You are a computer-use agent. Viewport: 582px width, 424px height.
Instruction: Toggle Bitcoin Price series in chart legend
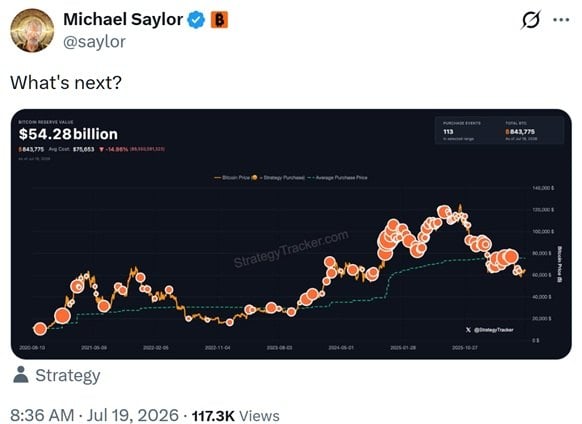(x=232, y=177)
